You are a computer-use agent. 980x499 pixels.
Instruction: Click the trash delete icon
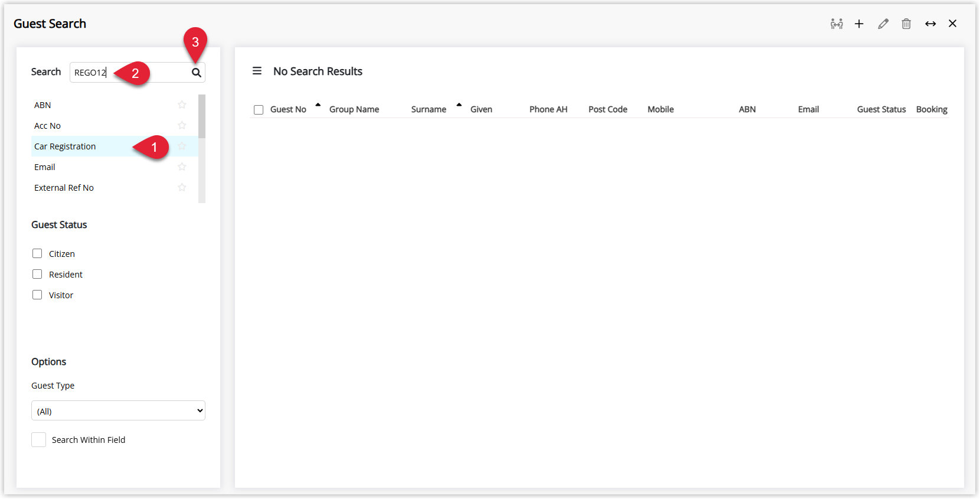906,24
